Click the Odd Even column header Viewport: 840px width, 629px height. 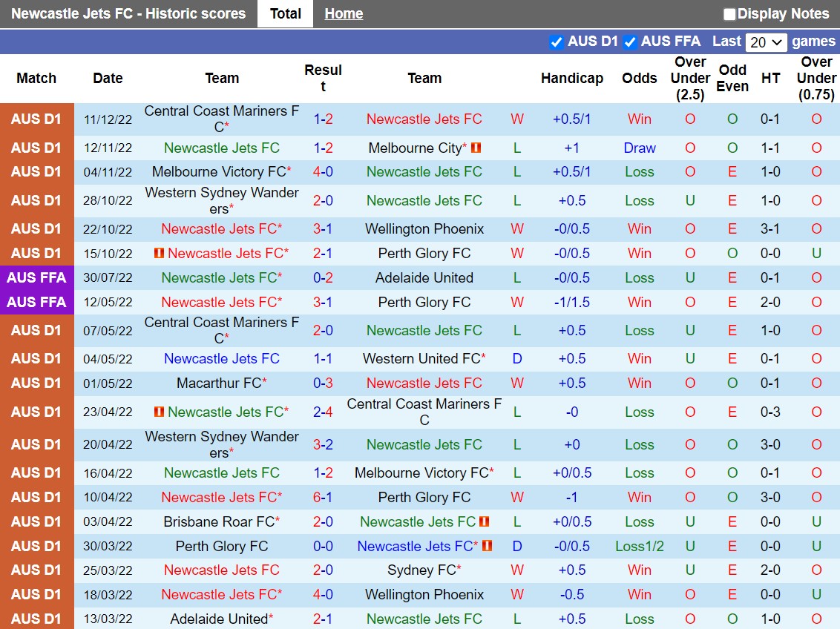pos(732,78)
